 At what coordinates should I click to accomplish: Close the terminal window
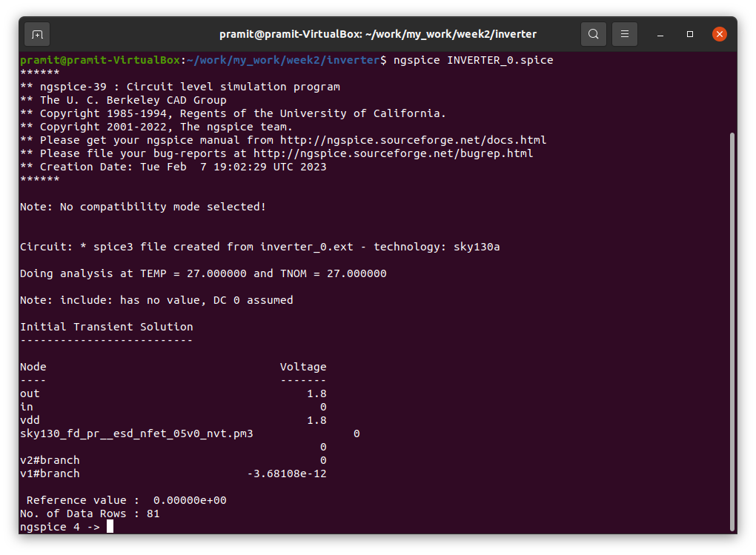coord(720,34)
